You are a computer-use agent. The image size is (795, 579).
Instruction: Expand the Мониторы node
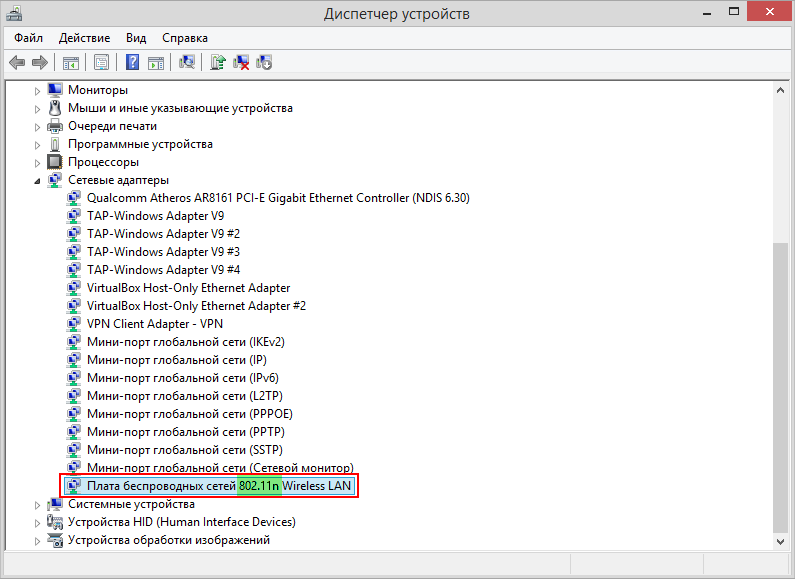(37, 91)
